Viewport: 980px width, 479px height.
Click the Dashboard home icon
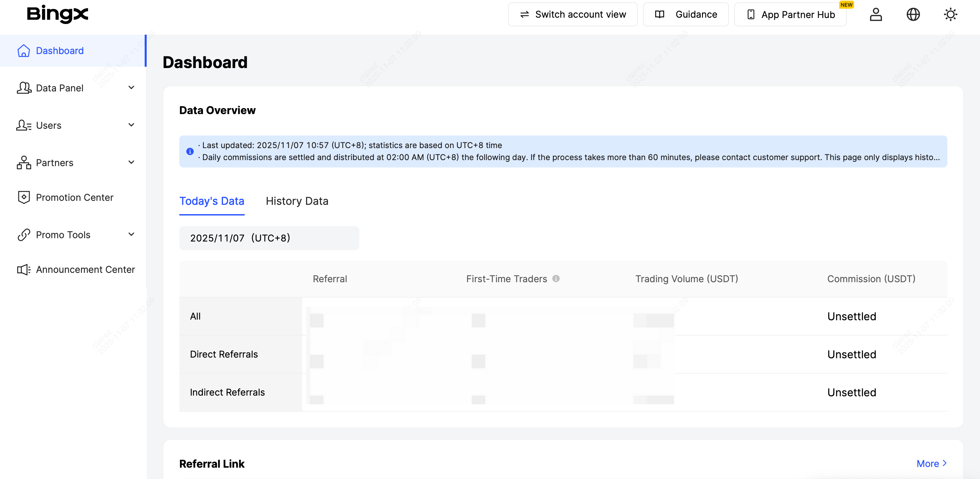click(x=24, y=51)
